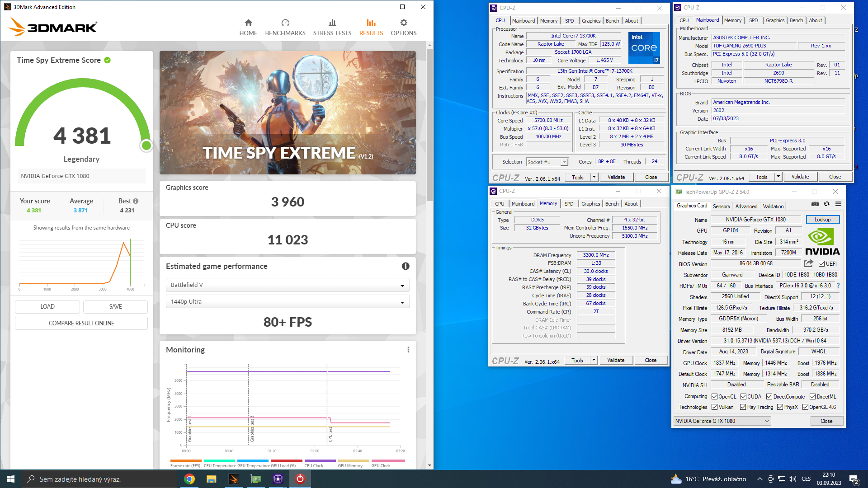Toggle the PhysX checkbox
This screenshot has width=868, height=488.
pos(780,407)
